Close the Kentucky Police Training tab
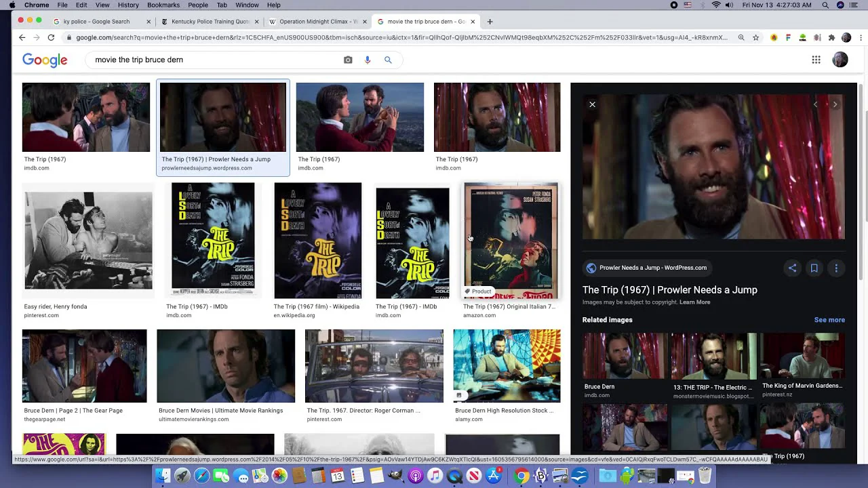This screenshot has width=868, height=488. tap(256, 21)
